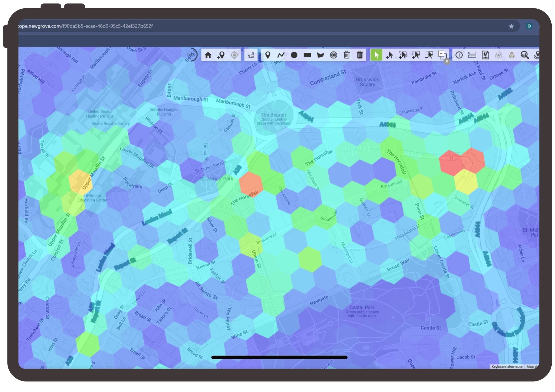Select the polyline drawing tool
This screenshot has height=392, width=555.
pyautogui.click(x=281, y=55)
